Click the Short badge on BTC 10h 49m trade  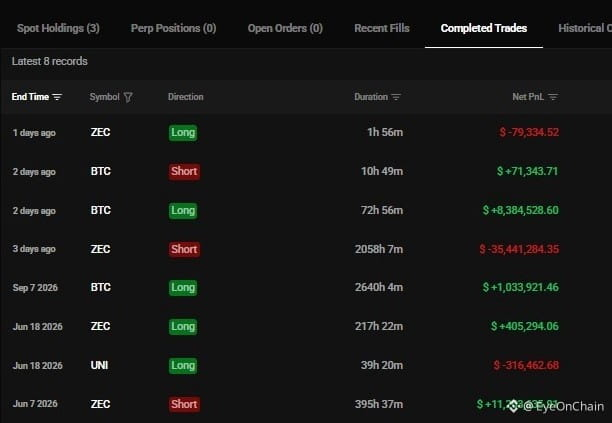(x=184, y=171)
